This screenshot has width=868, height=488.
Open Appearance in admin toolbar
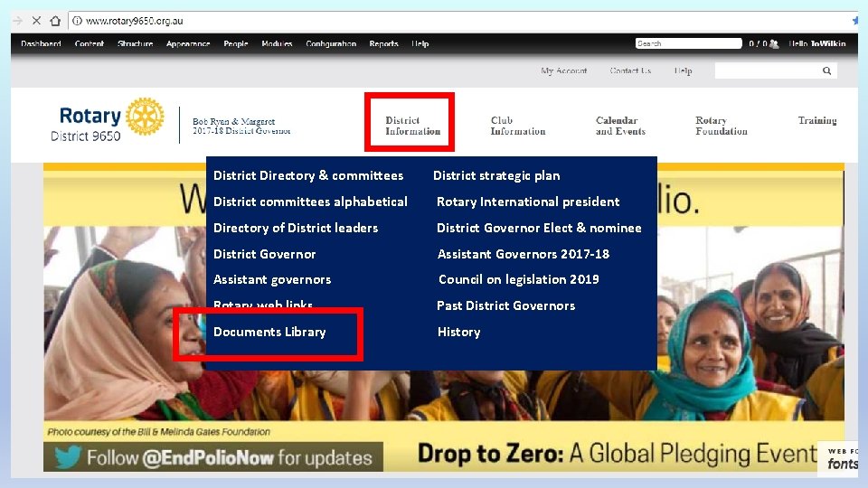click(188, 43)
